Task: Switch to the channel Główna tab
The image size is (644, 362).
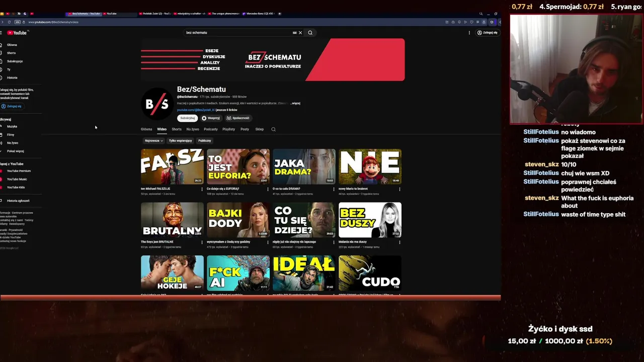Action: click(146, 129)
